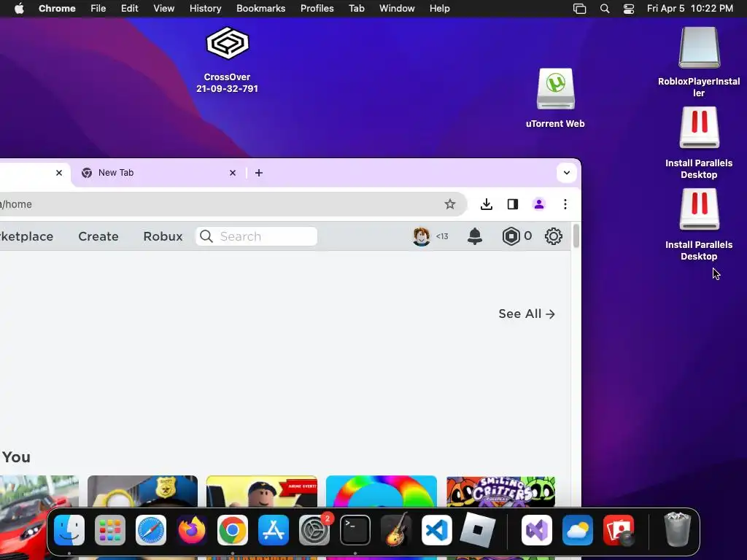Screen dimensions: 747x560
Task: Open System Settings in the Dock
Action: (x=314, y=530)
